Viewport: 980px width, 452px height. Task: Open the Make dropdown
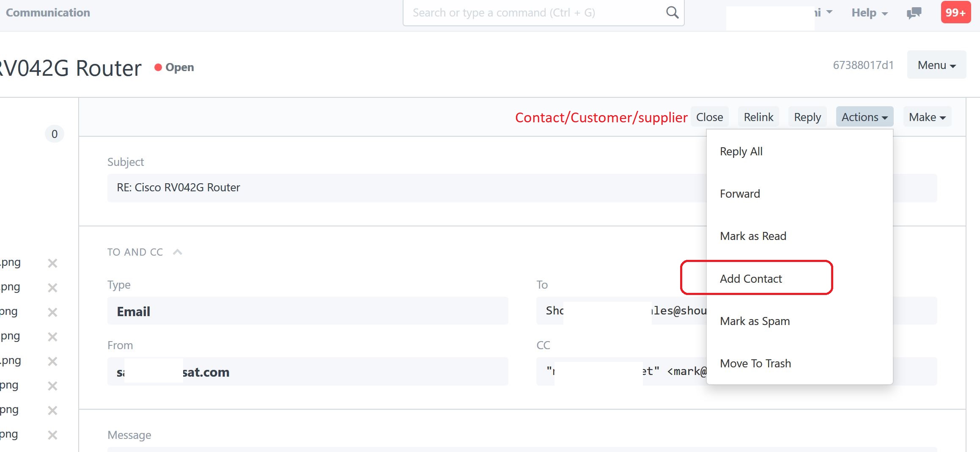(x=927, y=117)
